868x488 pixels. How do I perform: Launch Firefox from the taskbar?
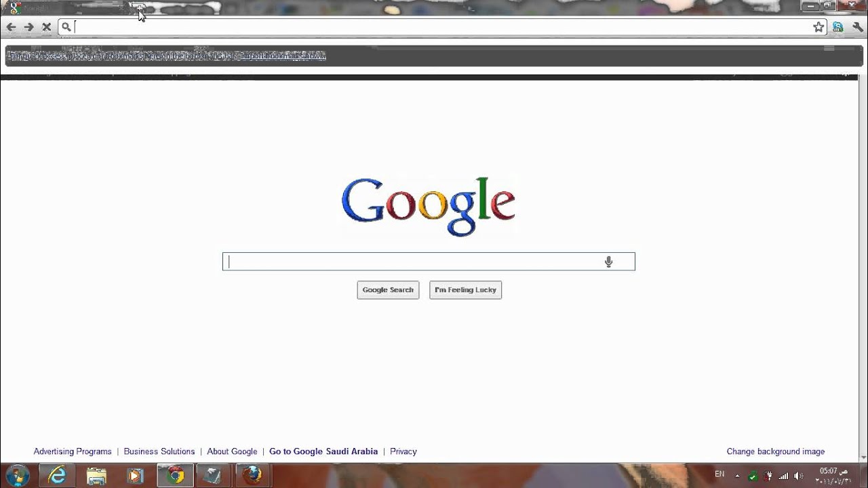tap(252, 476)
